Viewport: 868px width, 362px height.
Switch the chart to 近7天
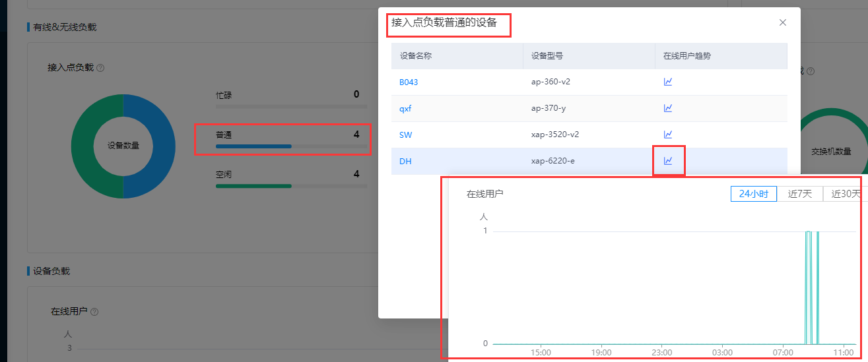pyautogui.click(x=799, y=194)
